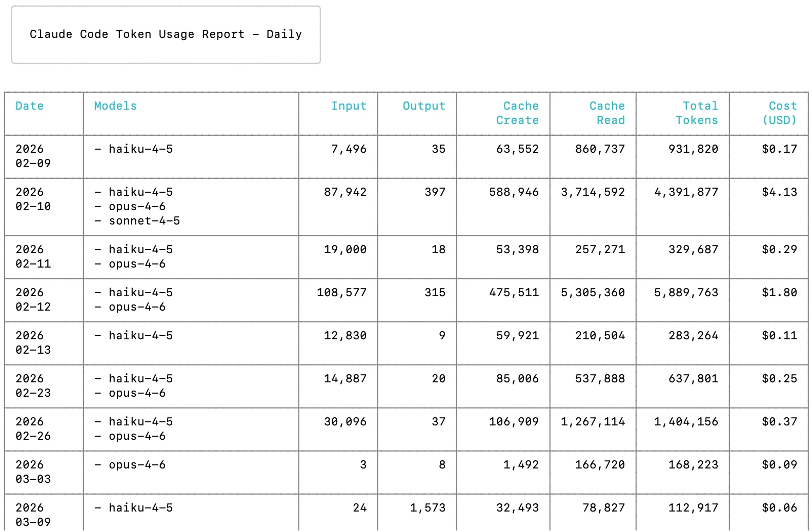The height and width of the screenshot is (531, 812).
Task: Select the cache read value "210,504"
Action: [x=600, y=336]
